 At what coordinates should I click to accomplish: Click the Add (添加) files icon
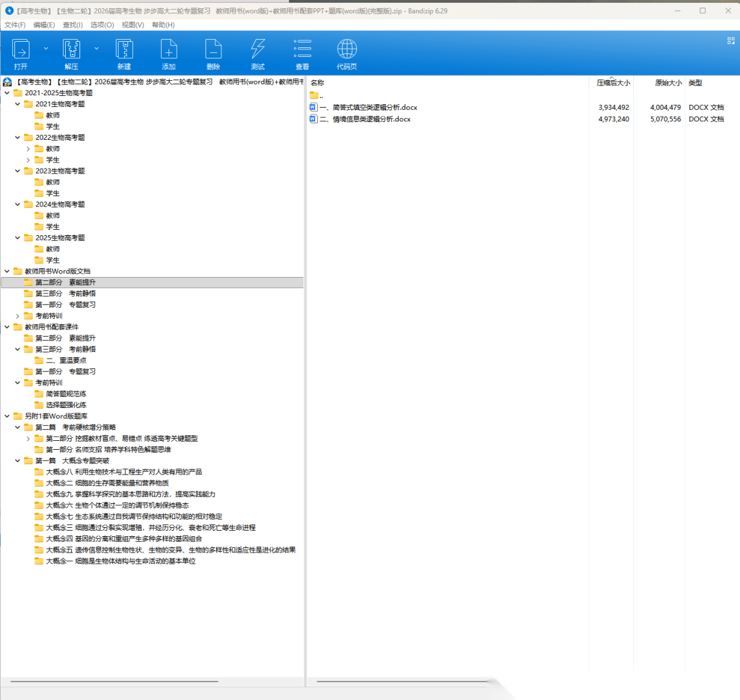coord(169,50)
